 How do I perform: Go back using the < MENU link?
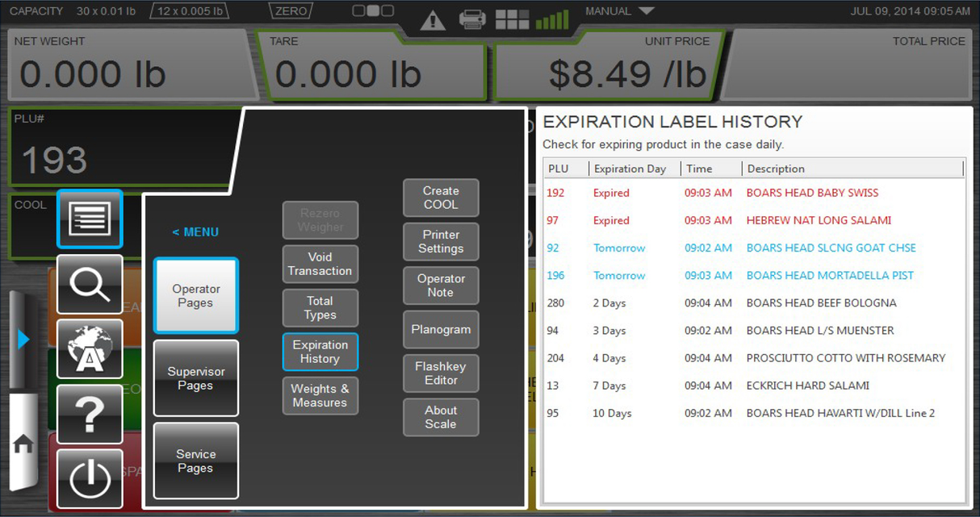pyautogui.click(x=195, y=231)
